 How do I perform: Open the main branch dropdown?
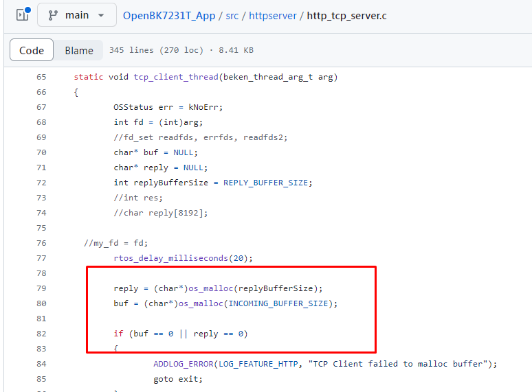click(x=77, y=15)
